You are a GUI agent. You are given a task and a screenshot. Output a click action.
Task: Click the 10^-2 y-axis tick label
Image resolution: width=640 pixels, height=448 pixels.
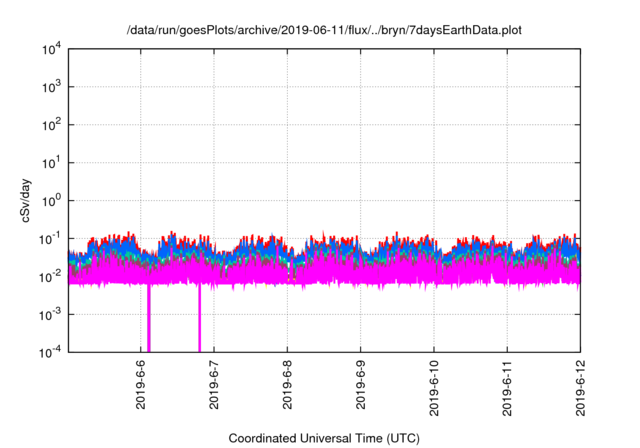[50, 276]
